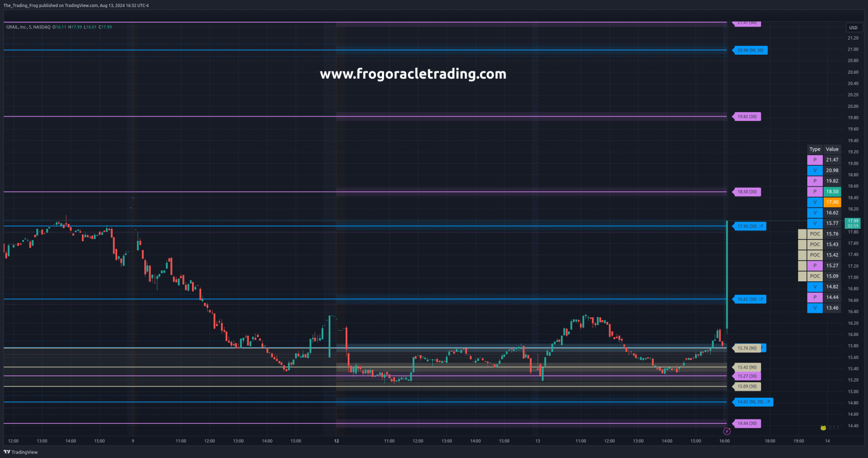Click the 17.90 (30) : P level label
The width and height of the screenshot is (868, 458).
click(749, 227)
